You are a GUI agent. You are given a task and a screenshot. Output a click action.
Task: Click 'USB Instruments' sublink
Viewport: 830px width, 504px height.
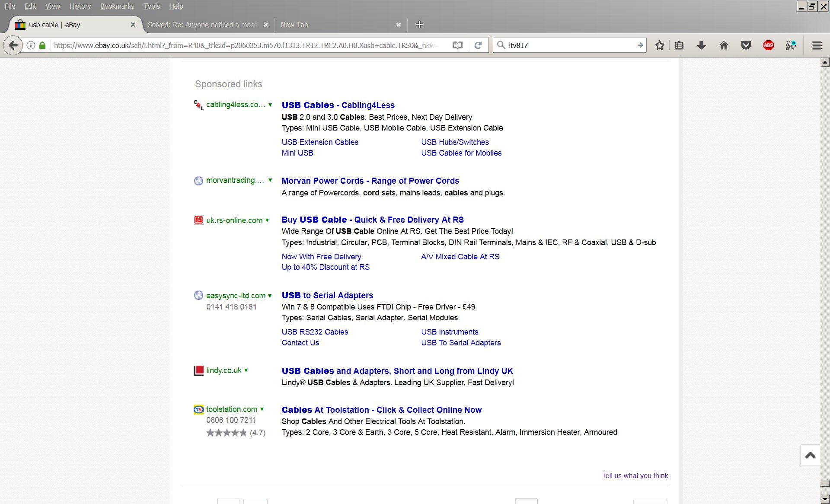[x=450, y=332]
